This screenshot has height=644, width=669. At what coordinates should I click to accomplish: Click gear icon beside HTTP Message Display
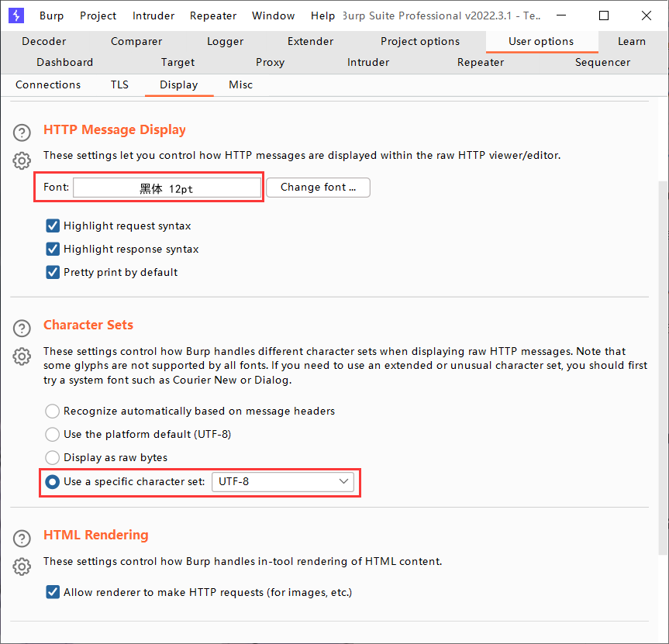[x=22, y=160]
